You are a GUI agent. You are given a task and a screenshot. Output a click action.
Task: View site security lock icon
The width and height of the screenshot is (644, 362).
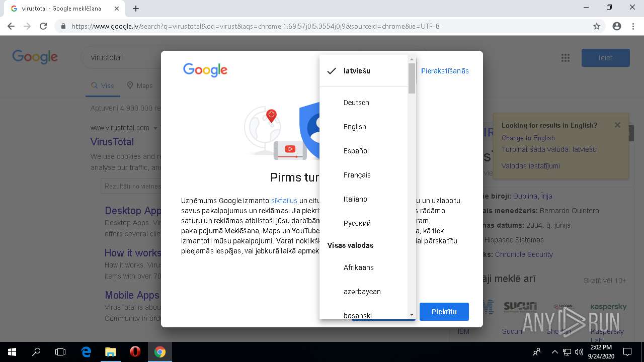[x=63, y=26]
